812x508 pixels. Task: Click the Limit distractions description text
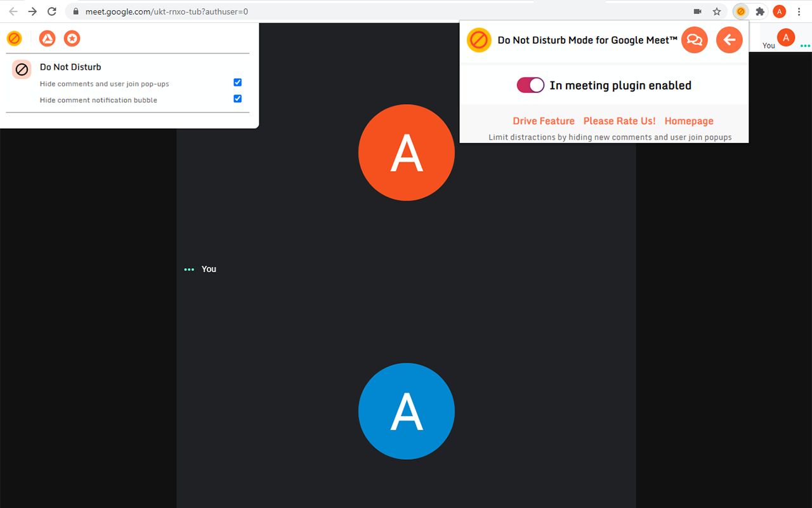click(x=610, y=137)
